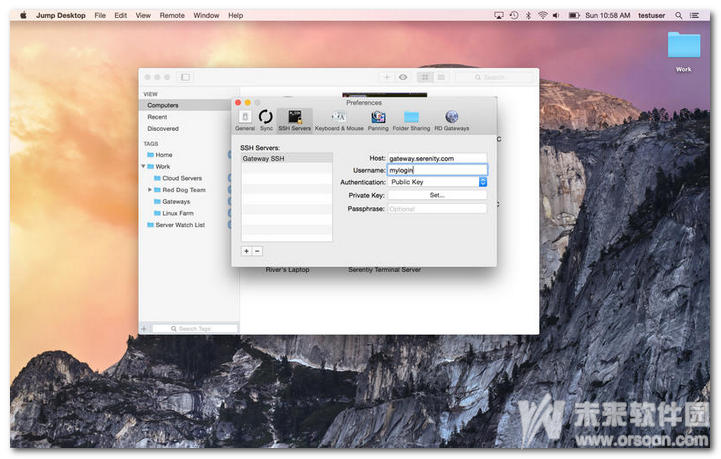Click the River's Laptop computer label
The height and width of the screenshot is (459, 721).
pyautogui.click(x=287, y=270)
